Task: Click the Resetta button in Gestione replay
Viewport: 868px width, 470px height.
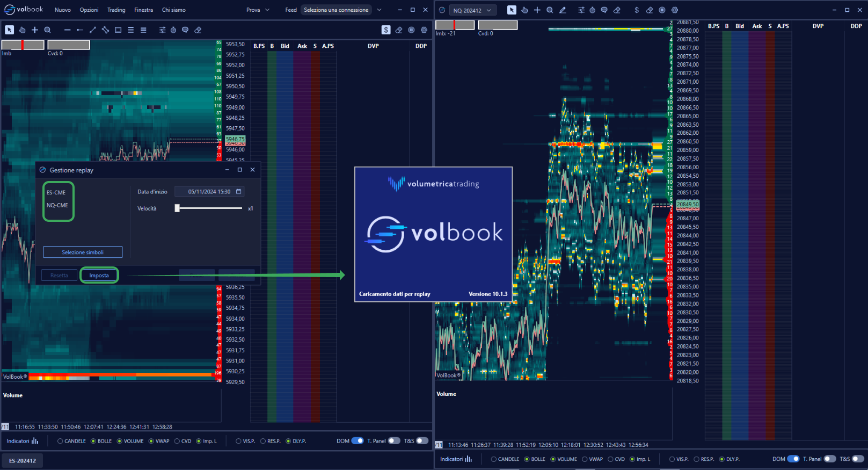Action: point(59,276)
